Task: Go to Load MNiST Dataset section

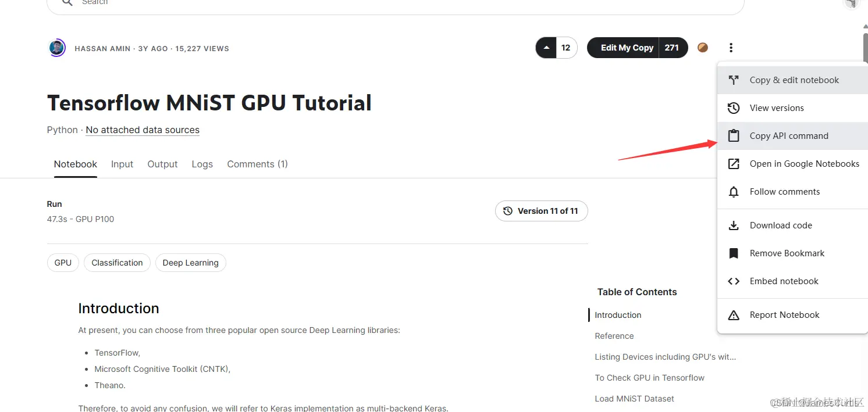Action: (635, 399)
